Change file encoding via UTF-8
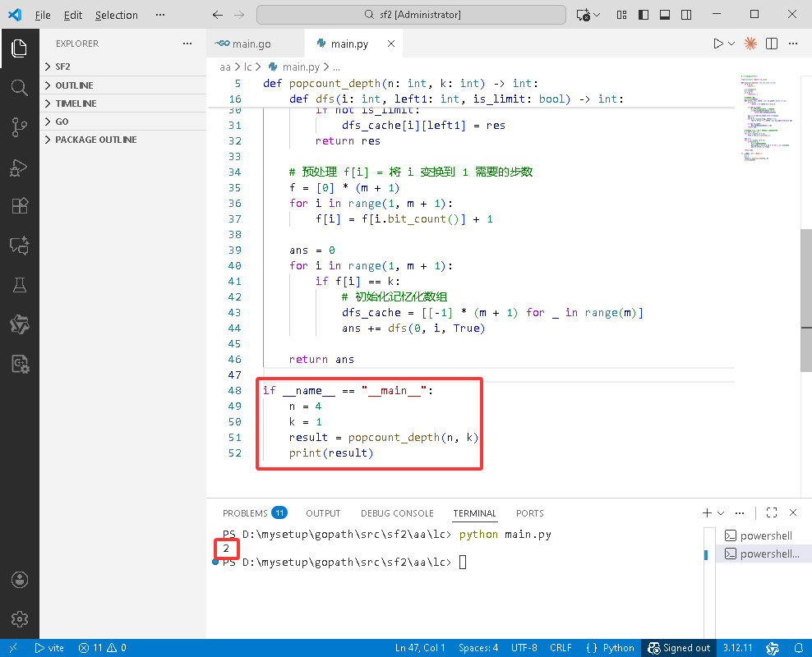Viewport: 812px width, 657px height. (x=524, y=648)
